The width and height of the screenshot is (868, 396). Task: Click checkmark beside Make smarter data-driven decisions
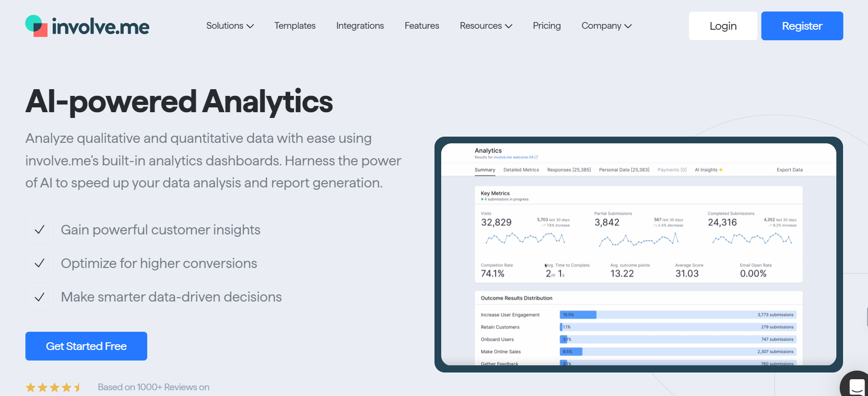(39, 297)
